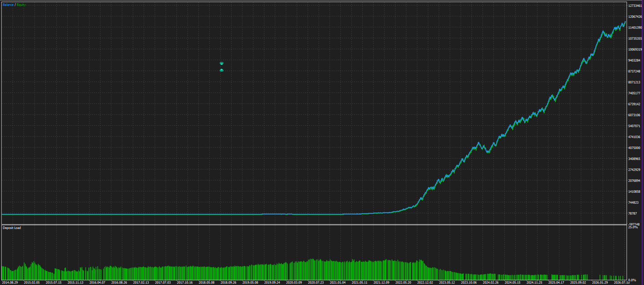The height and width of the screenshot is (285, 644).
Task: Click the 6739142 axis value
Action: coord(634,104)
